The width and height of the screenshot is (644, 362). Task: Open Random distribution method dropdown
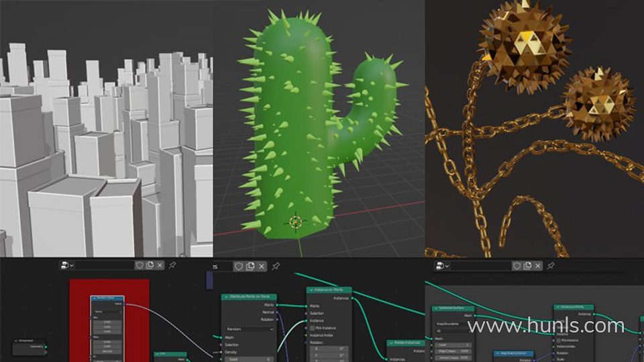click(250, 329)
